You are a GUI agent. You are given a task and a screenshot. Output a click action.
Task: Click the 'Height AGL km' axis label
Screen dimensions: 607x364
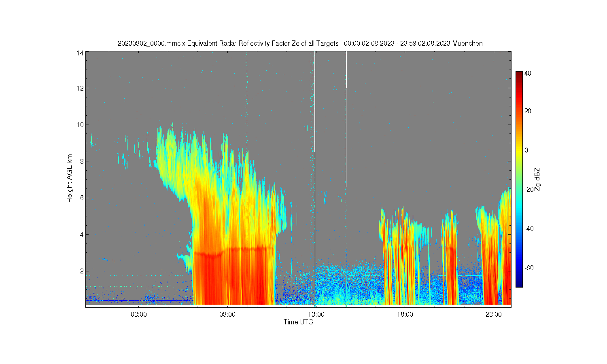pos(70,178)
